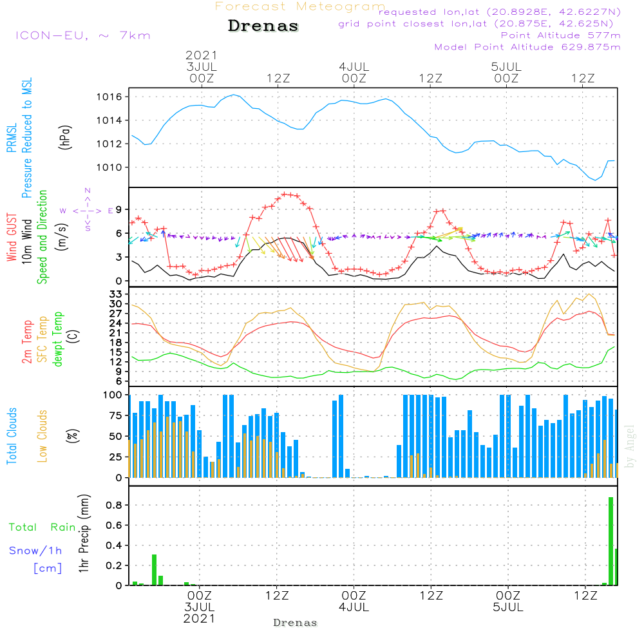Click the bottom '5JUL' date label
This screenshot has height=644, width=644.
(x=509, y=607)
